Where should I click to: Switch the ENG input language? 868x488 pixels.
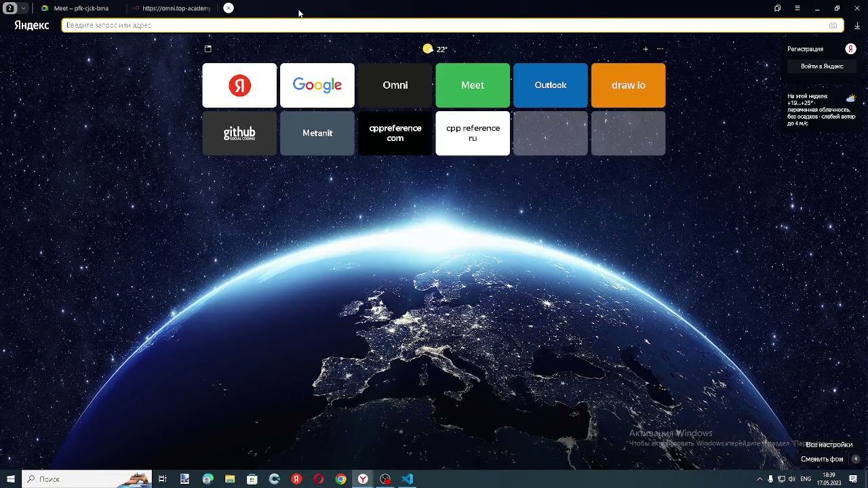806,479
